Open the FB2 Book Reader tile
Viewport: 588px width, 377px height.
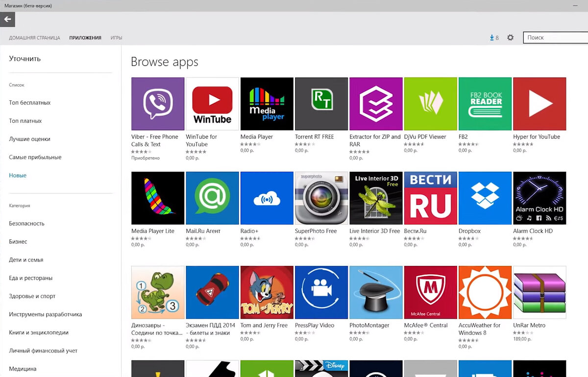pos(485,104)
